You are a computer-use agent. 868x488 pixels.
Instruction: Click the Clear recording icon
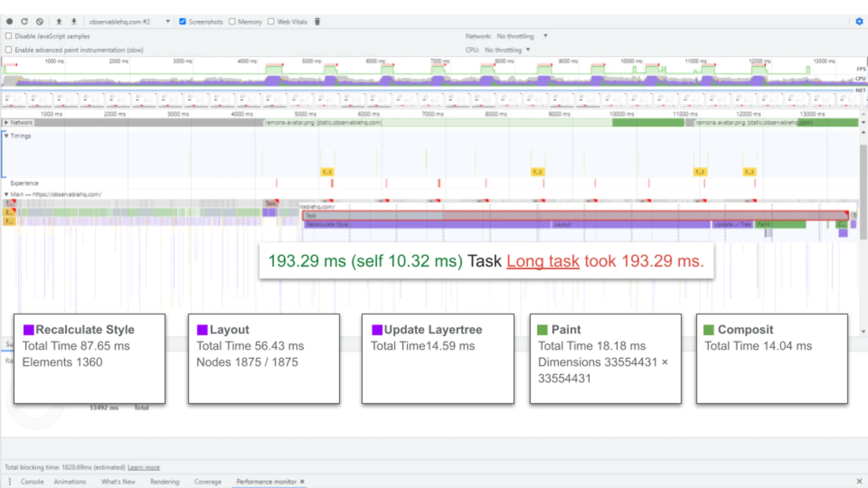(40, 21)
